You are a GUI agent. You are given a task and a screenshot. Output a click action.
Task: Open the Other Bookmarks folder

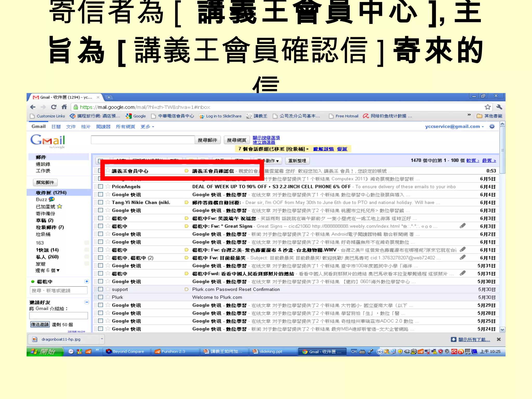[x=490, y=116]
